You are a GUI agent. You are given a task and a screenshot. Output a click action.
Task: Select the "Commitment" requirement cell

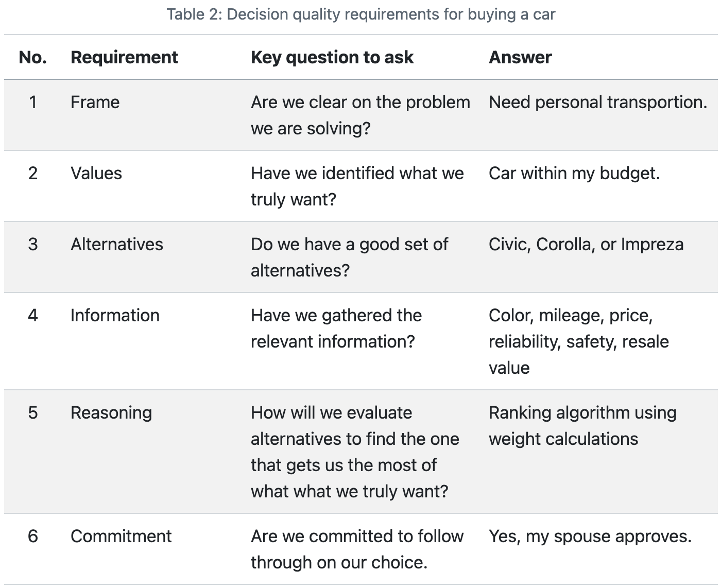[x=121, y=536]
